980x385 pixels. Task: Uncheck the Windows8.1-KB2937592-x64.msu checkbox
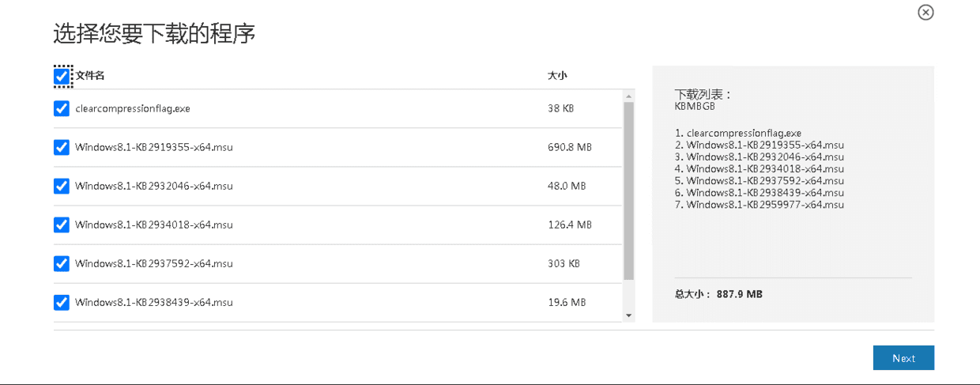62,263
